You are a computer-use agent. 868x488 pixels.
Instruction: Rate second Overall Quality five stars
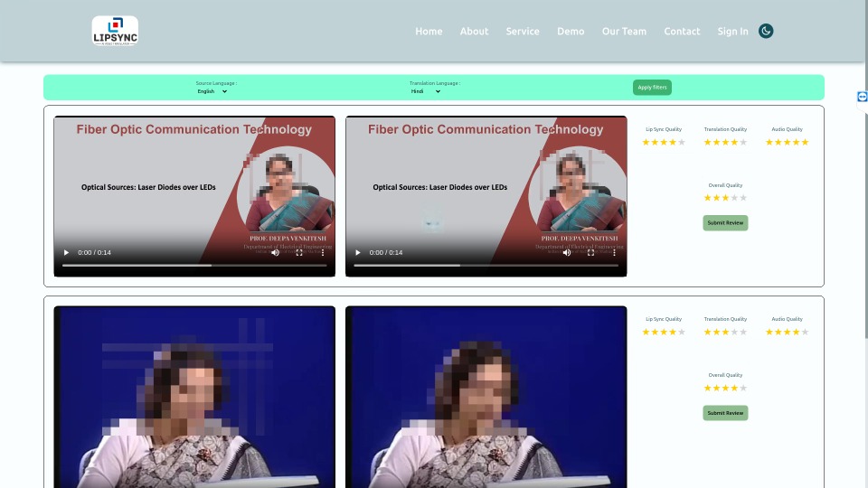coord(743,388)
